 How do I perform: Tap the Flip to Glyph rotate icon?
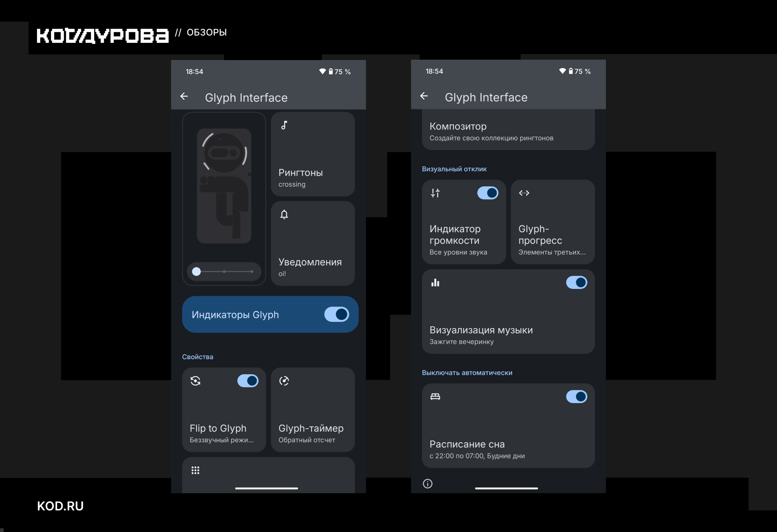[196, 381]
